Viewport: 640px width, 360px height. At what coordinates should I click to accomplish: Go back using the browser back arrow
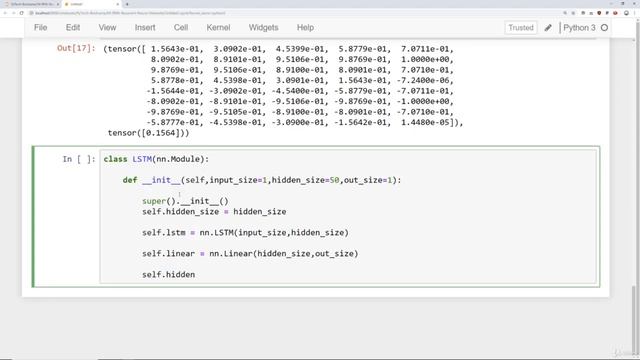pyautogui.click(x=5, y=13)
